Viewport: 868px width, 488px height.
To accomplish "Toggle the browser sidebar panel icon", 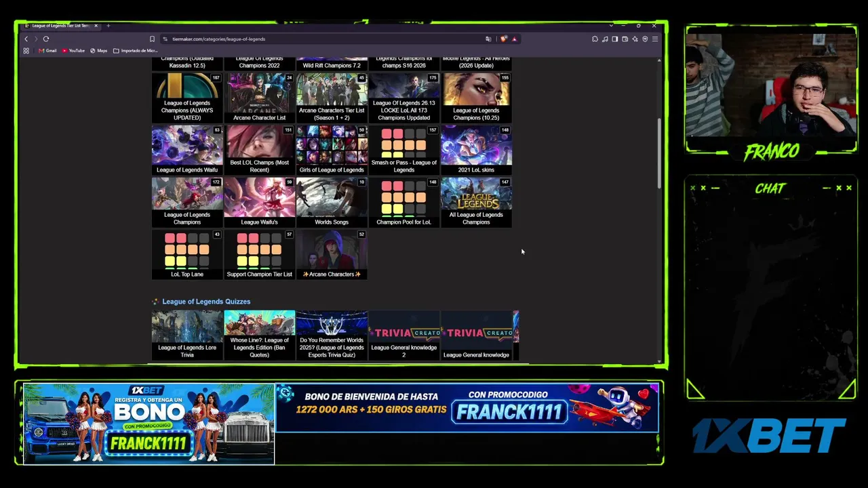I will 614,39.
